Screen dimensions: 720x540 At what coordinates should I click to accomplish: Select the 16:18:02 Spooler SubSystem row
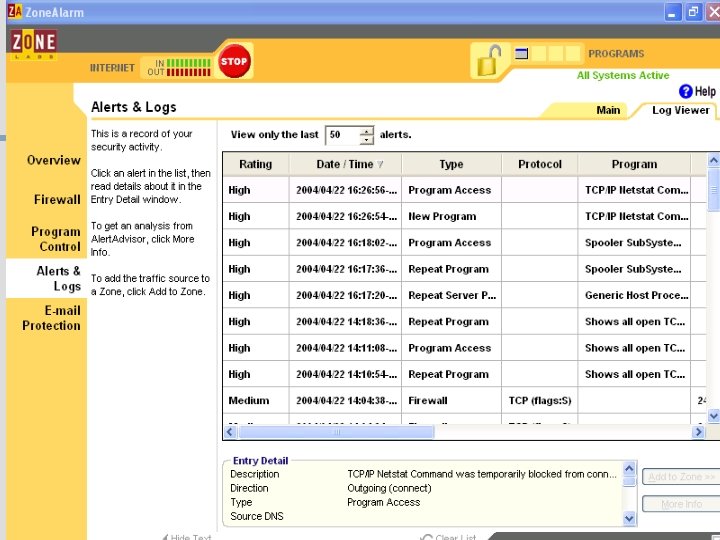[465, 242]
